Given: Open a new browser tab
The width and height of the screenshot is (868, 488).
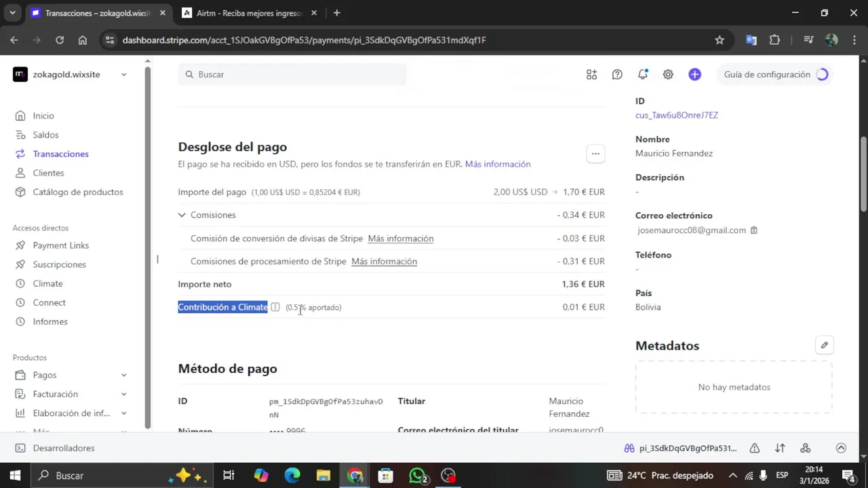Looking at the screenshot, I should pyautogui.click(x=337, y=13).
